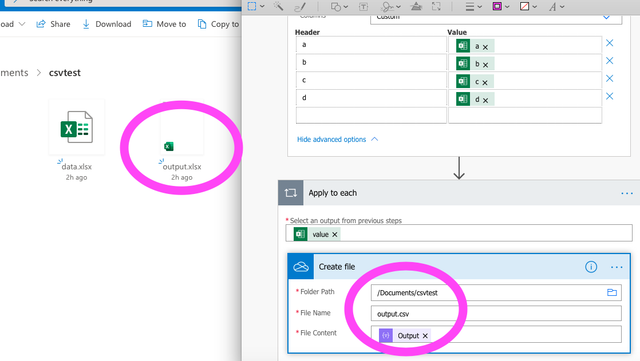640x361 pixels.
Task: Click the empty new value field
Action: click(x=525, y=115)
